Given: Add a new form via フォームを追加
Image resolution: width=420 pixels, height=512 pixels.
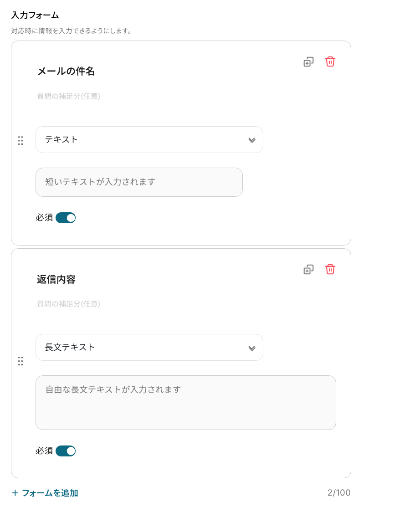Looking at the screenshot, I should (45, 493).
